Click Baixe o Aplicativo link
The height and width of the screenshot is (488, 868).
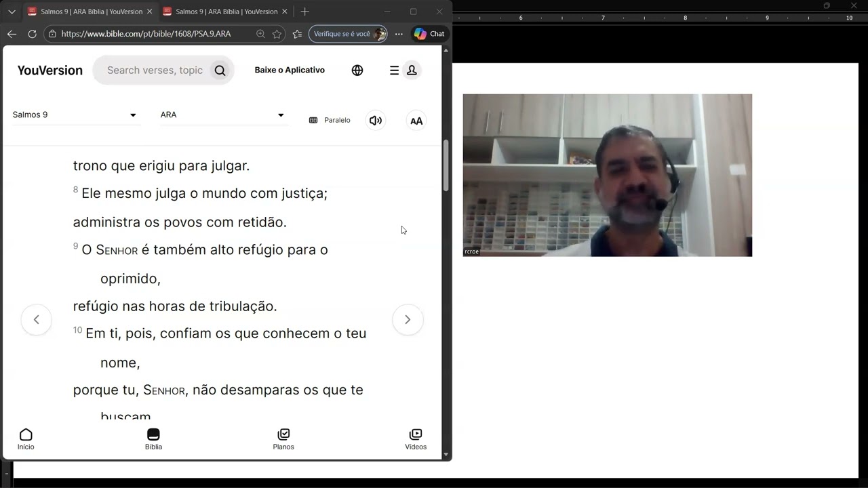point(290,70)
